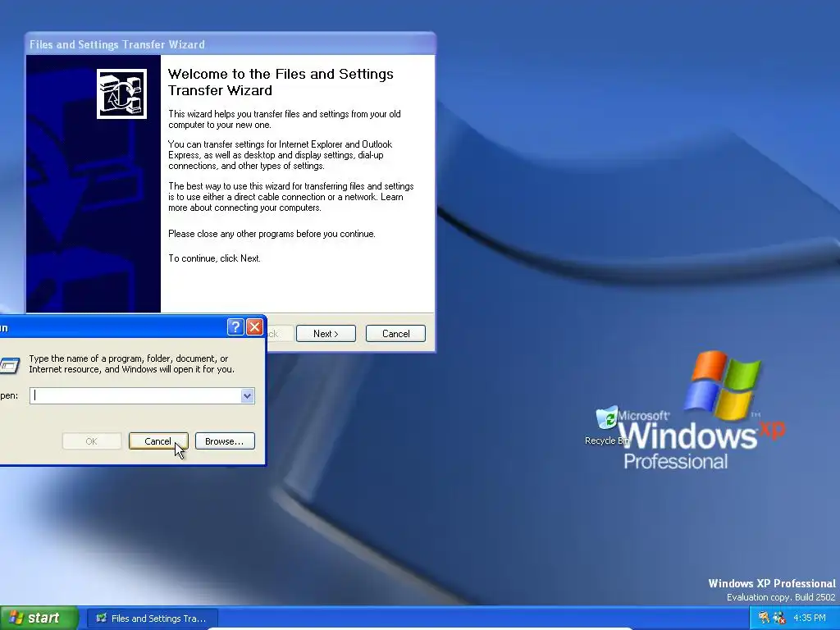Close the Run dialog with the red X
The image size is (840, 630).
coord(255,326)
